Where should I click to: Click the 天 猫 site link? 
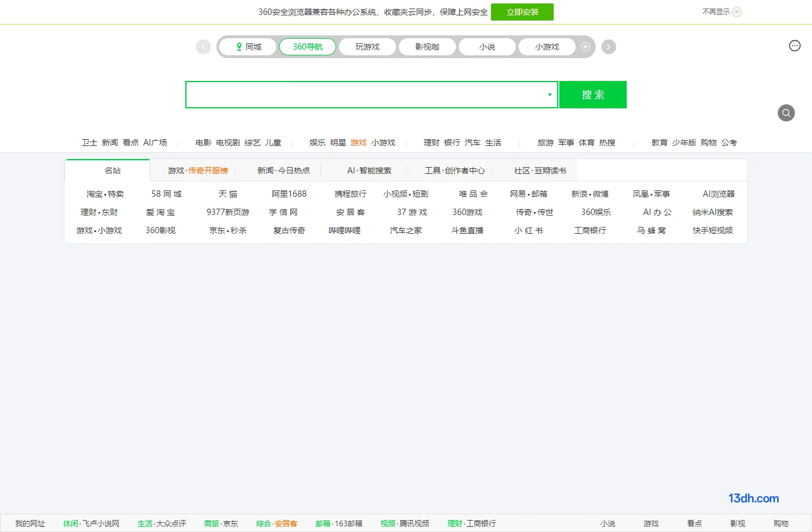pyautogui.click(x=228, y=194)
